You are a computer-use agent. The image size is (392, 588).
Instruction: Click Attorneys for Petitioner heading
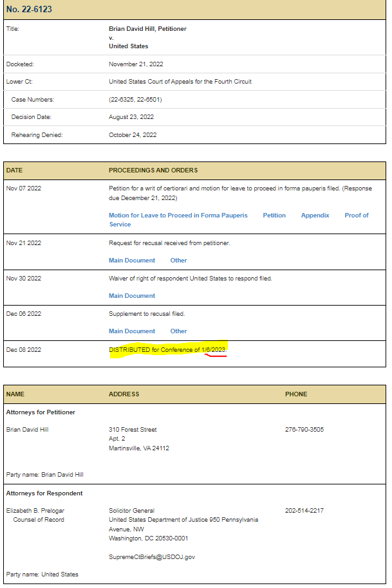(x=41, y=412)
